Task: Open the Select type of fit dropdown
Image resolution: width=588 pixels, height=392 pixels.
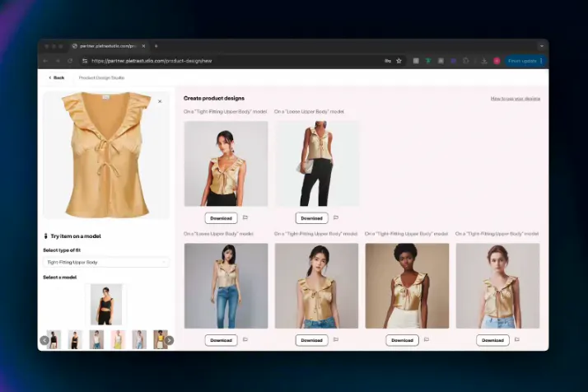Action: pos(106,262)
